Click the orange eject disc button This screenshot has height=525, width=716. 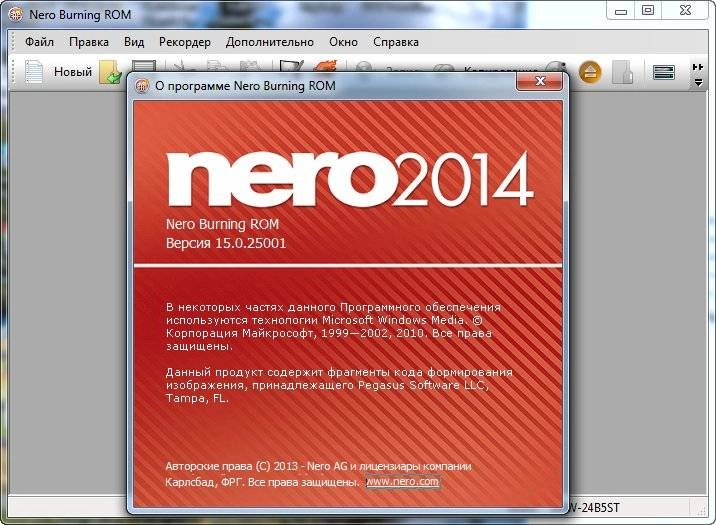click(590, 72)
